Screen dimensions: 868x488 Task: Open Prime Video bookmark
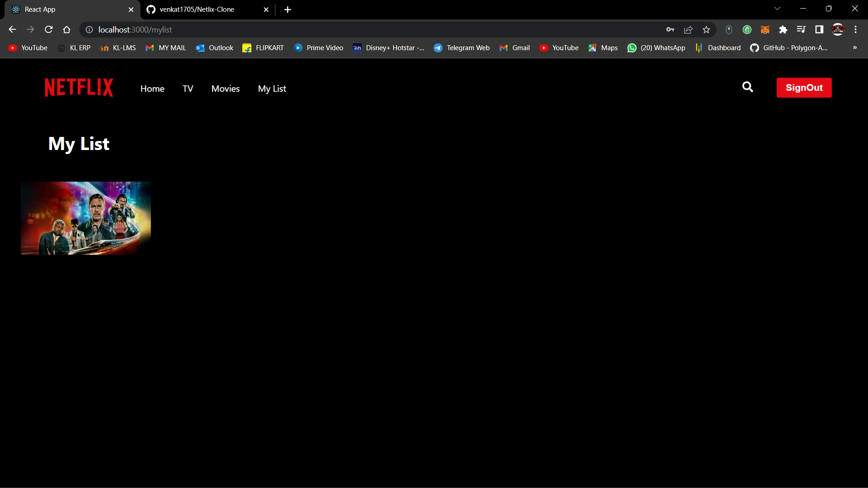[319, 48]
